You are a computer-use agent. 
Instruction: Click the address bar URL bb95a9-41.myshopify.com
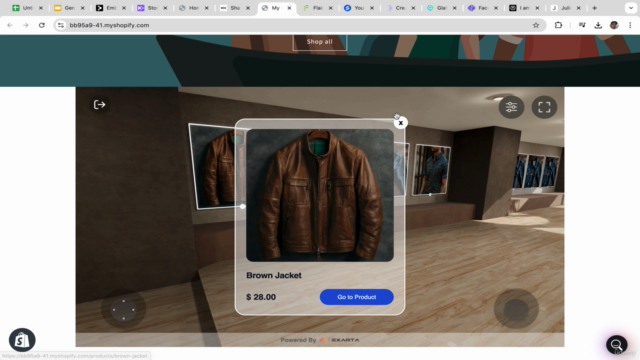109,25
